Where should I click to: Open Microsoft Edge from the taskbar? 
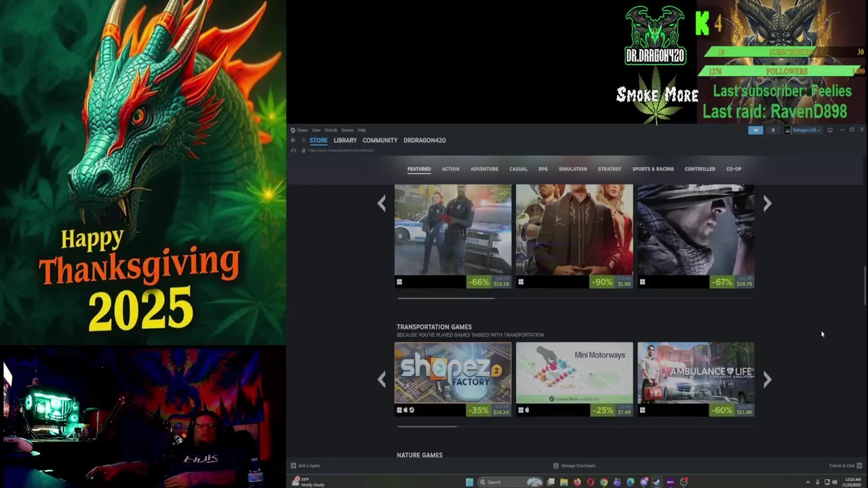[x=631, y=482]
